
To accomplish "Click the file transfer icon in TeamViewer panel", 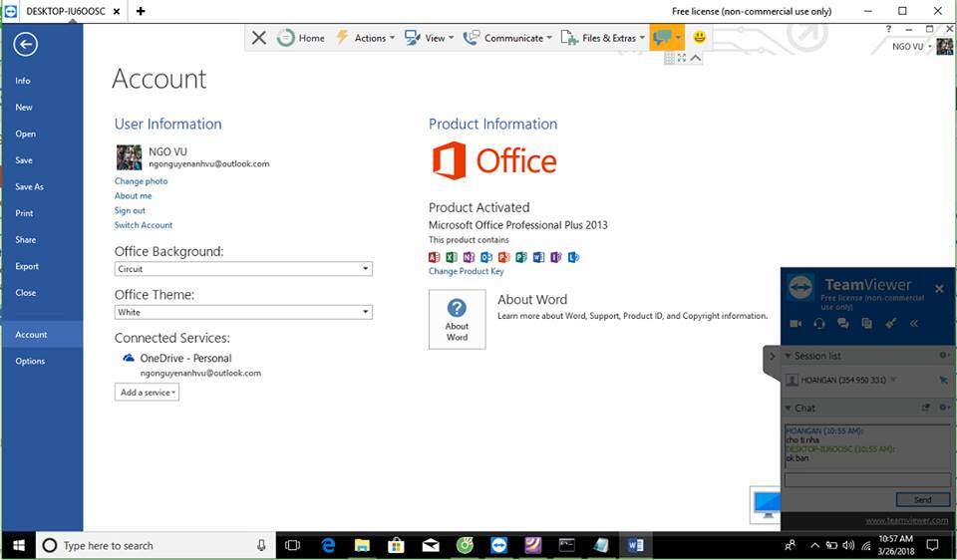I will point(866,324).
